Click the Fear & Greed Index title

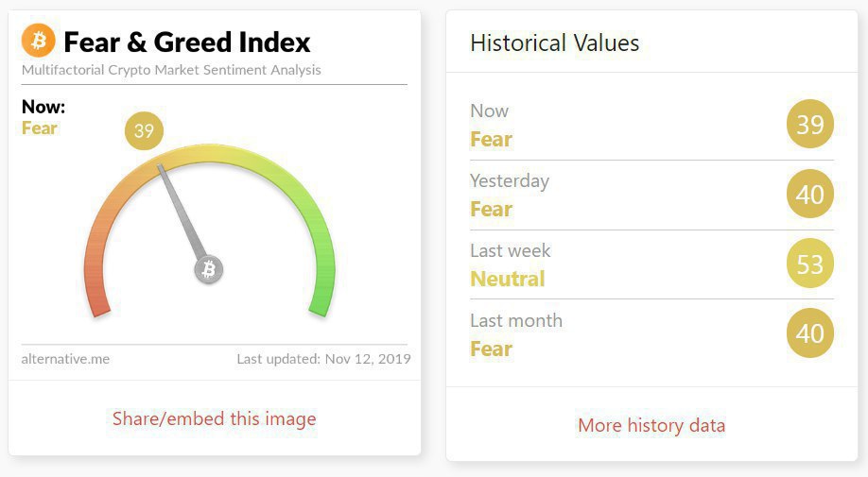[187, 43]
